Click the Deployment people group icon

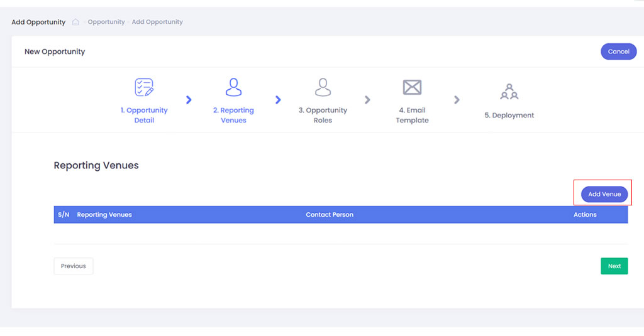coord(509,92)
